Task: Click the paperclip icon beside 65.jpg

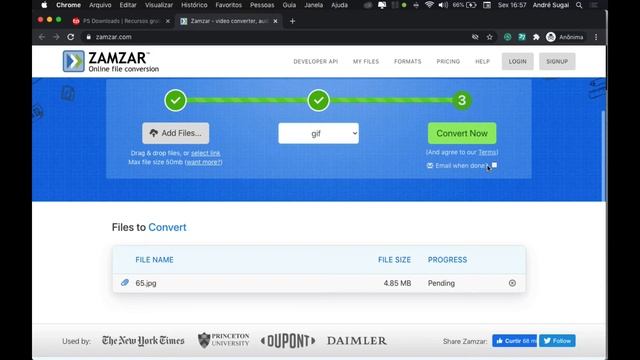Action: pyautogui.click(x=125, y=282)
